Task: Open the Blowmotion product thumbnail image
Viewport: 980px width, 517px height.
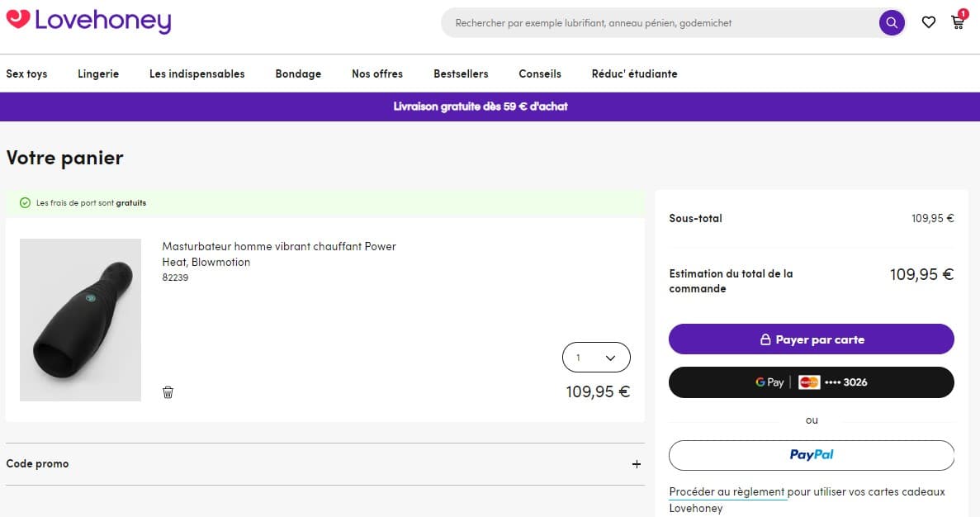Action: tap(80, 320)
